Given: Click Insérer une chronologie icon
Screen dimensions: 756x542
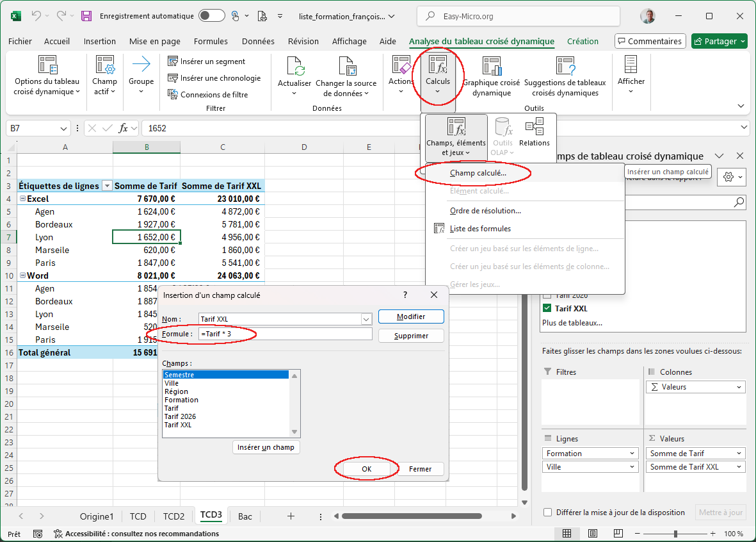Looking at the screenshot, I should pyautogui.click(x=173, y=78).
